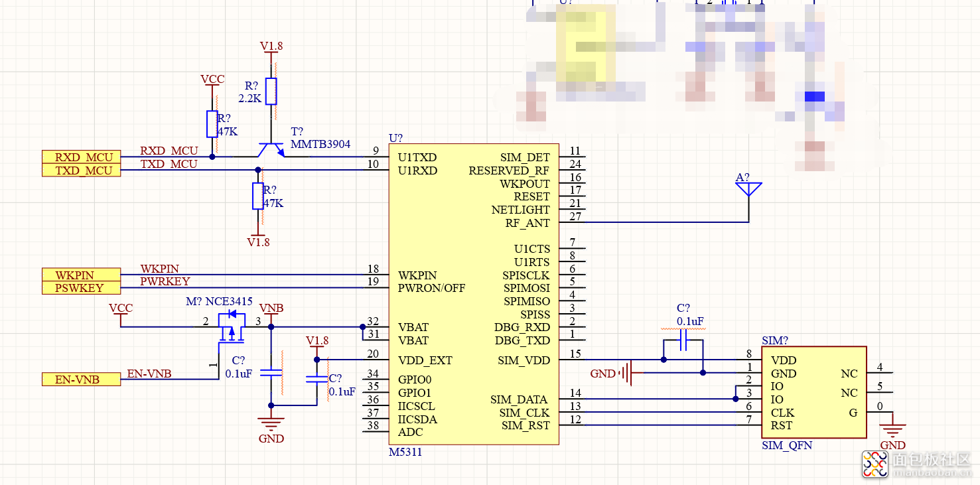The width and height of the screenshot is (980, 485).
Task: Select the WKPIN yellow port symbol
Action: click(x=82, y=275)
